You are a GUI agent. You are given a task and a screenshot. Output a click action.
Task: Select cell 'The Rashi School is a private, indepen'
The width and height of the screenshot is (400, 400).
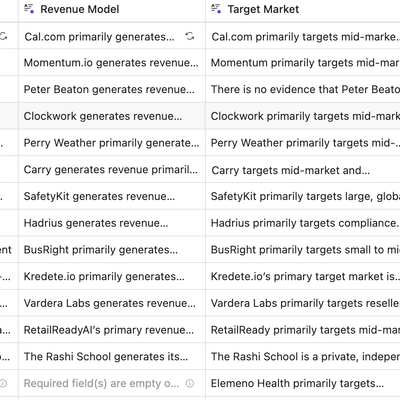tap(303, 356)
